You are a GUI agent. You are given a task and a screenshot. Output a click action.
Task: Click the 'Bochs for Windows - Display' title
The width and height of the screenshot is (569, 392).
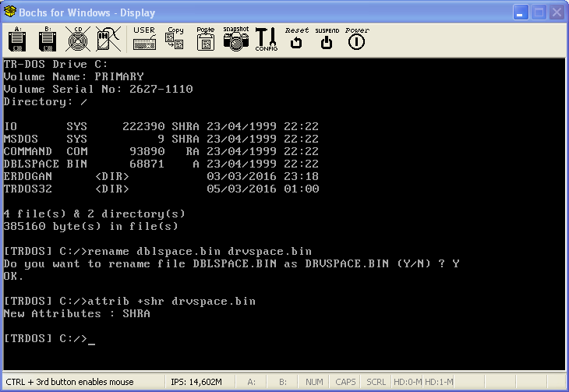pyautogui.click(x=87, y=12)
